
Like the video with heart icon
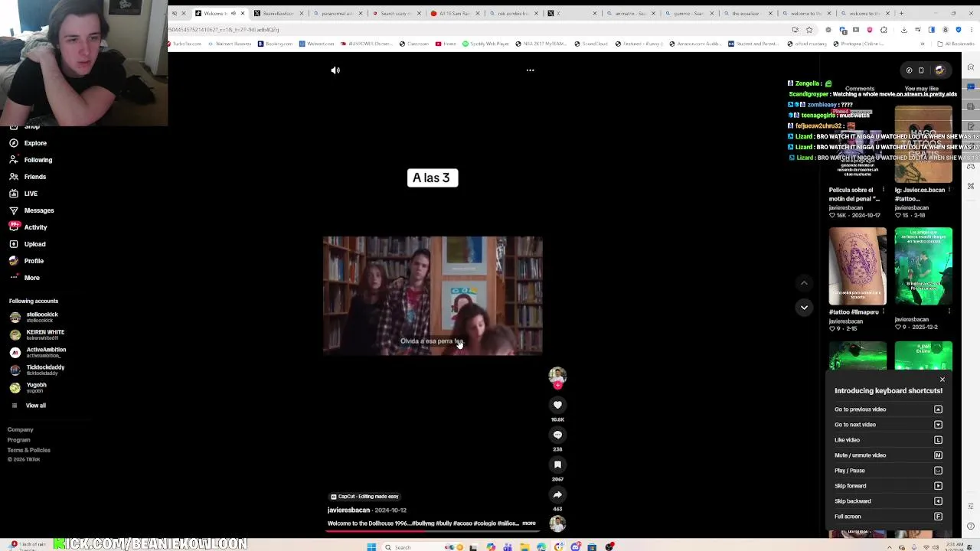[557, 405]
